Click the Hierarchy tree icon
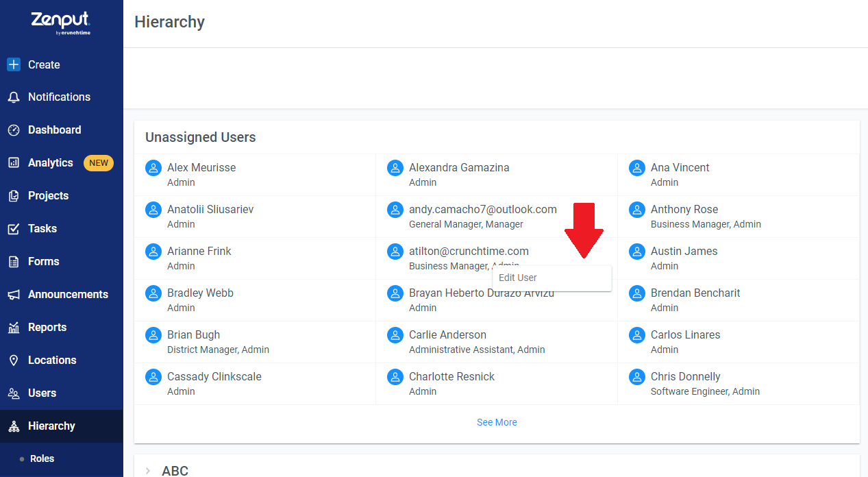Screen dimensions: 868x477 [14, 426]
